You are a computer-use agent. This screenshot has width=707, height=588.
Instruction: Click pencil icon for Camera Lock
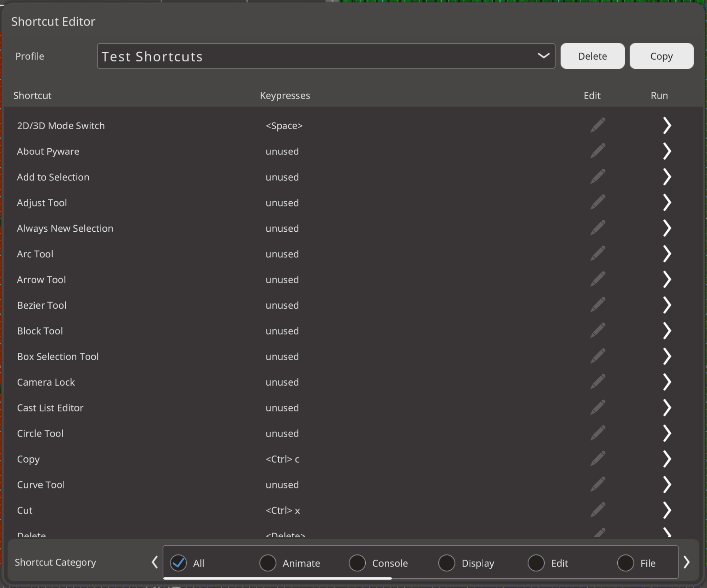click(x=598, y=382)
